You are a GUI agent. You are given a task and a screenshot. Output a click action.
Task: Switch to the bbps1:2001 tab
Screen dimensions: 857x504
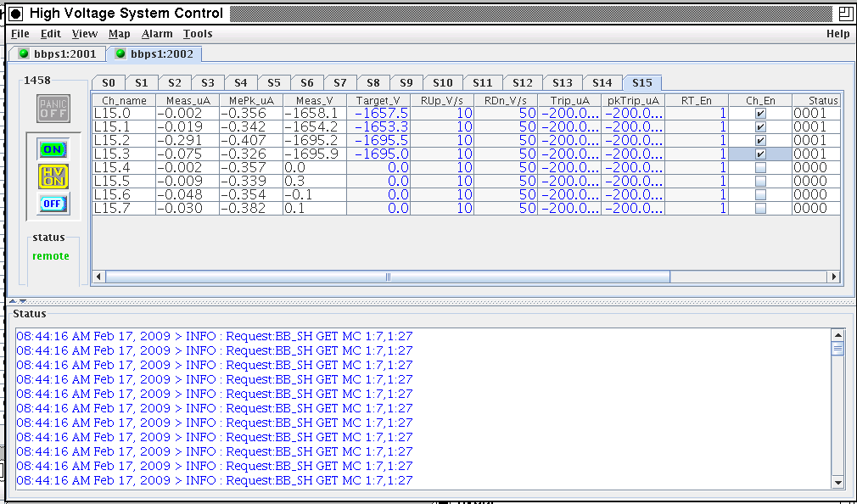58,54
